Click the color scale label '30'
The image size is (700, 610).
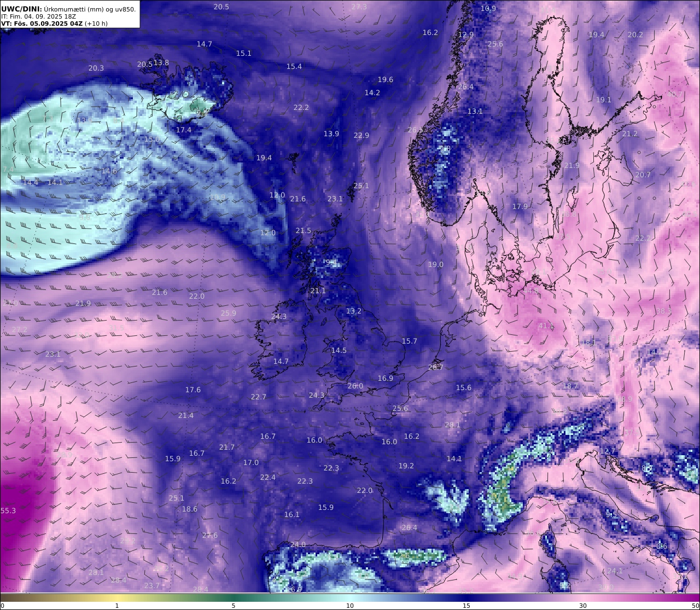583,606
